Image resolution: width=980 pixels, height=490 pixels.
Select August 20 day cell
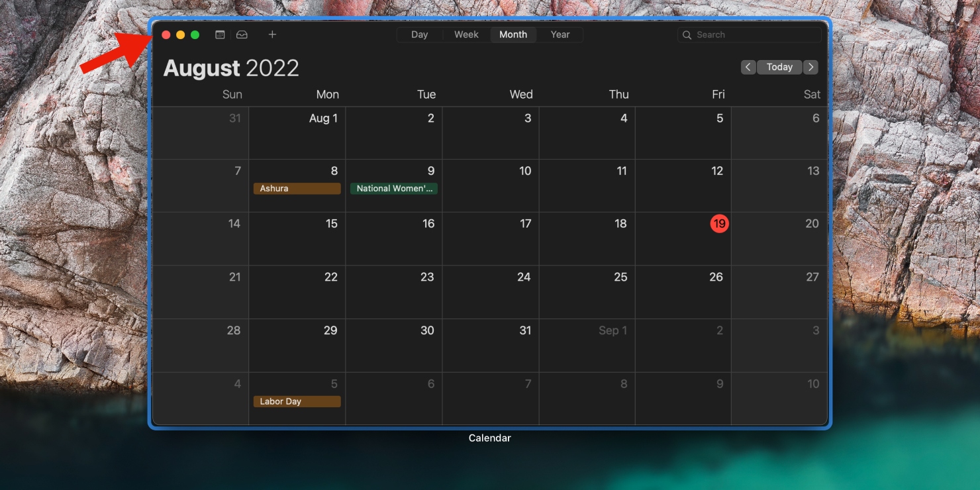(779, 239)
